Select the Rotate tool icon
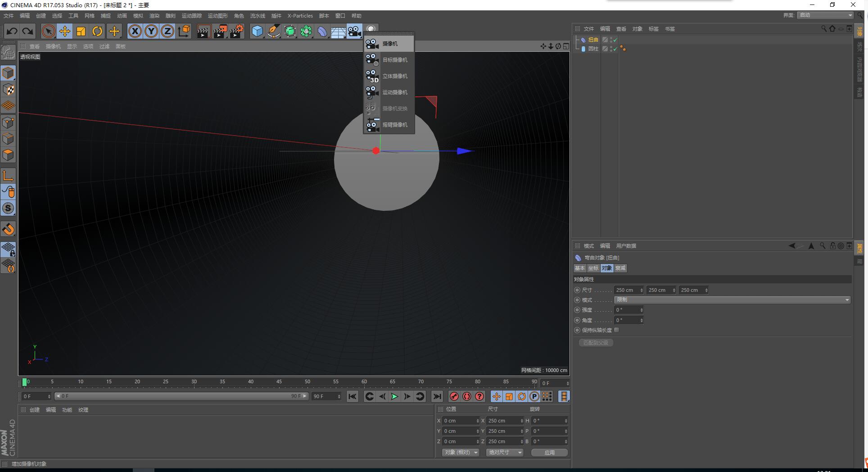The width and height of the screenshot is (868, 472). click(97, 31)
